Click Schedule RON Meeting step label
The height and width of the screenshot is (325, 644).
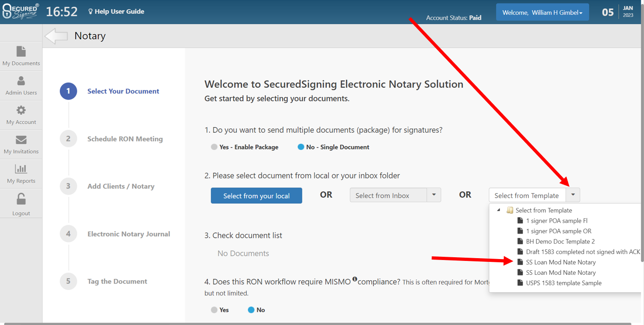click(x=125, y=139)
